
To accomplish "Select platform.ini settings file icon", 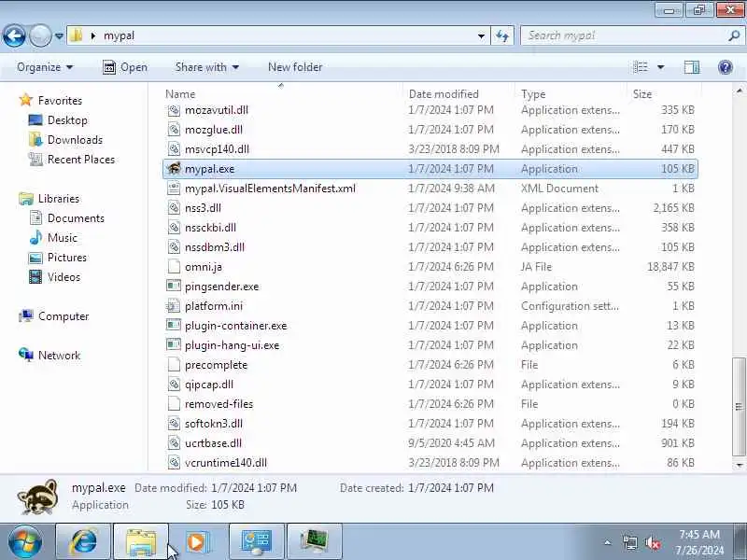I will tap(174, 306).
